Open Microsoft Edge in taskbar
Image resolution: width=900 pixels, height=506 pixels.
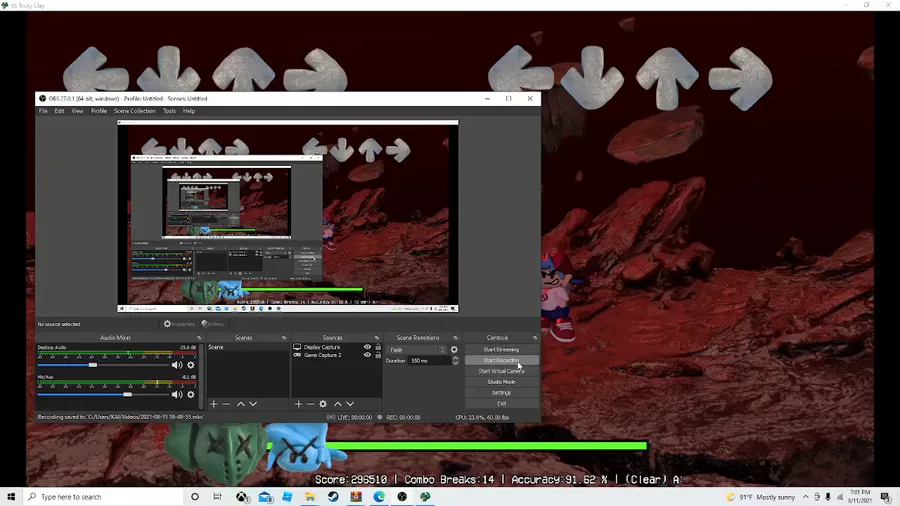click(x=379, y=497)
